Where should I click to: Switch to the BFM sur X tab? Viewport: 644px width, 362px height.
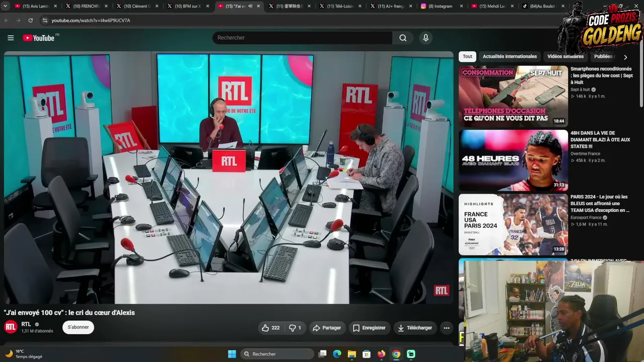pyautogui.click(x=187, y=6)
